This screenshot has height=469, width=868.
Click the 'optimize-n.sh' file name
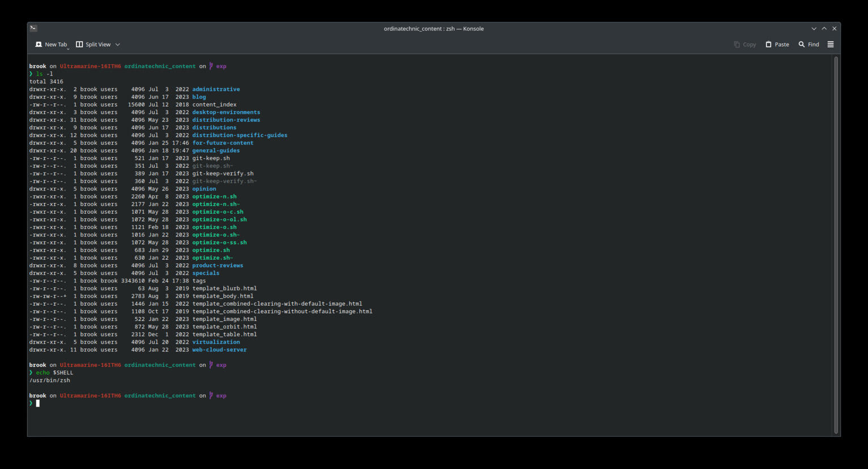click(214, 196)
